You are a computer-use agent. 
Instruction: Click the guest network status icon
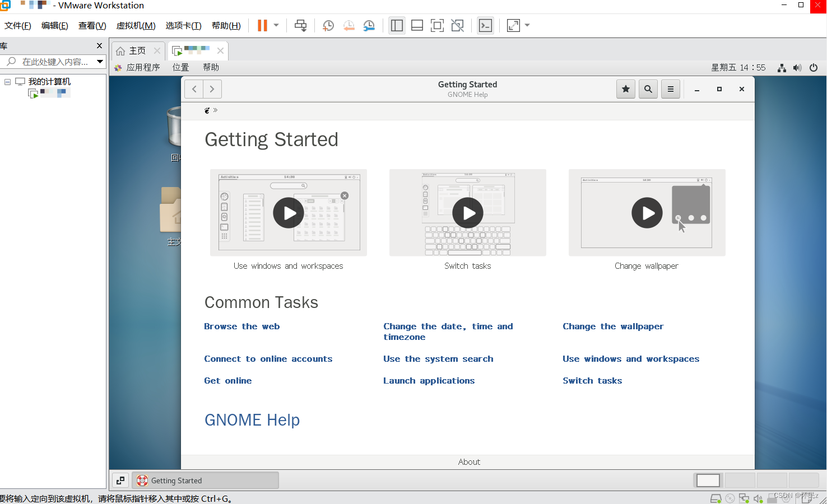(x=782, y=68)
